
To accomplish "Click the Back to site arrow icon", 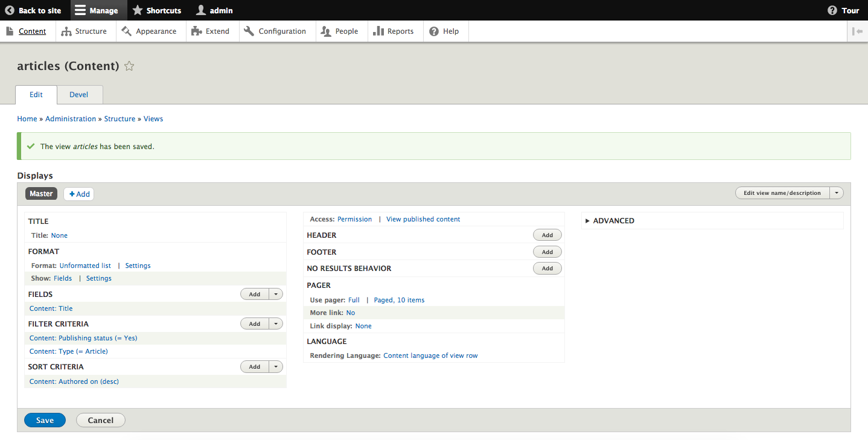I will coord(10,10).
